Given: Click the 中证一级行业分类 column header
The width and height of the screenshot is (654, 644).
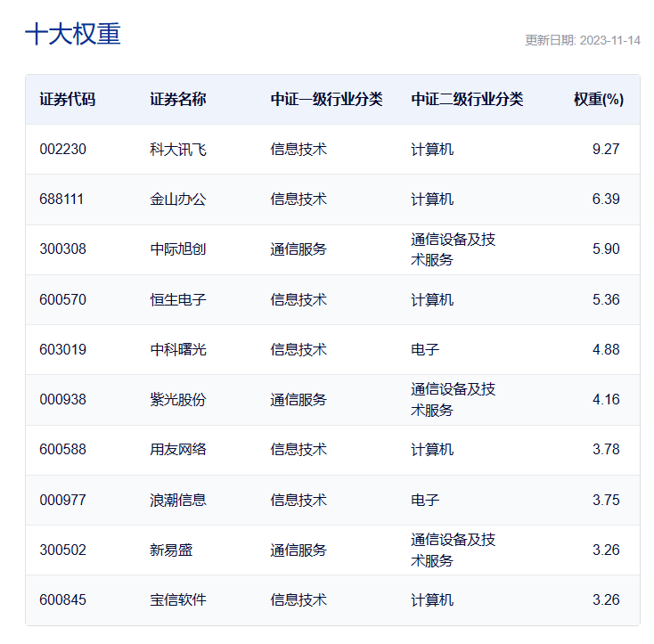Looking at the screenshot, I should (327, 99).
